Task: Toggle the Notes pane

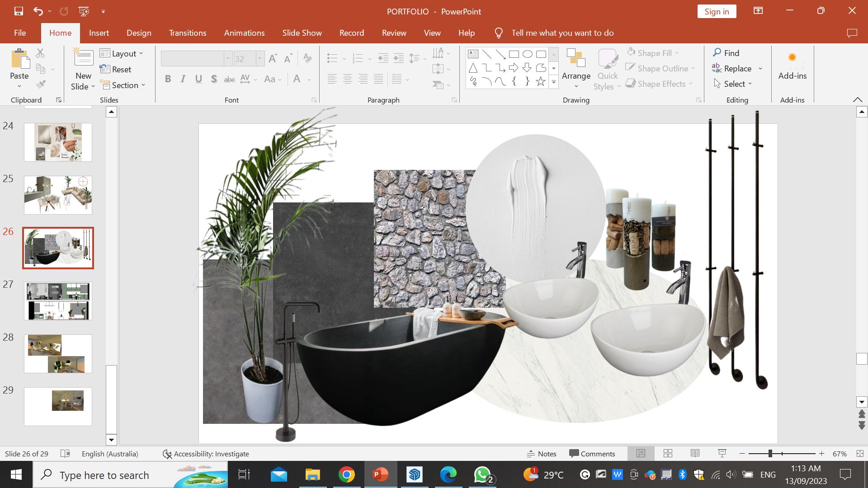Action: point(542,454)
